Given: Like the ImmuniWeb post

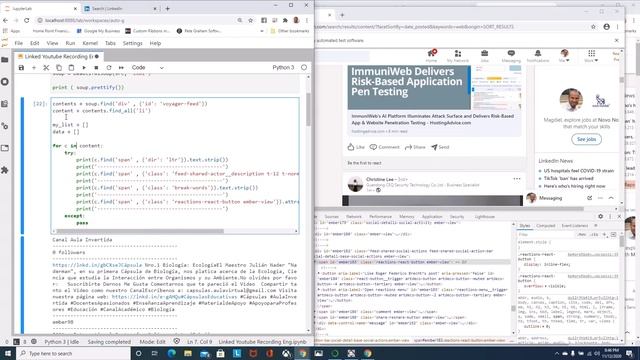Looking at the screenshot, I should (356, 147).
